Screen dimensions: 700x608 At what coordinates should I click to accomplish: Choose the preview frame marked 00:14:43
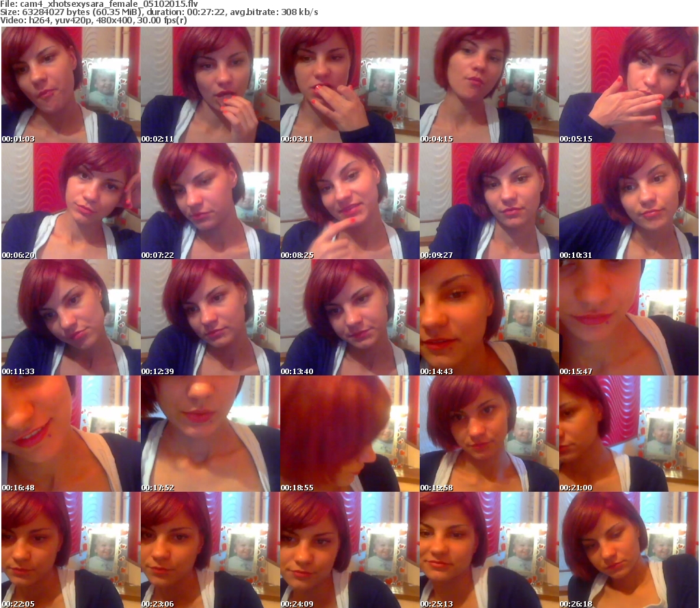pos(489,317)
